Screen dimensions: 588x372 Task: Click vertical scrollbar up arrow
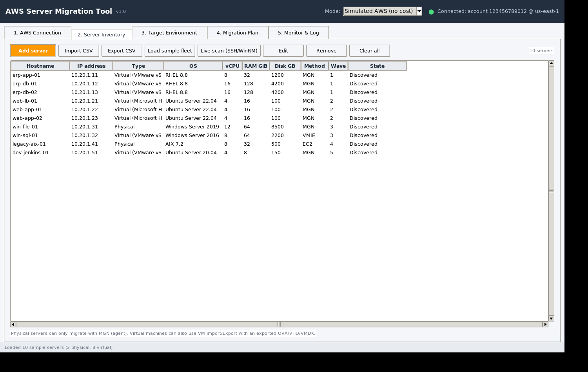coord(551,63)
